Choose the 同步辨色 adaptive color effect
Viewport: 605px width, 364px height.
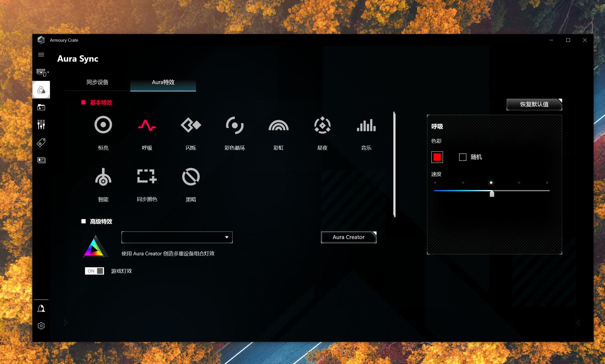(x=147, y=176)
